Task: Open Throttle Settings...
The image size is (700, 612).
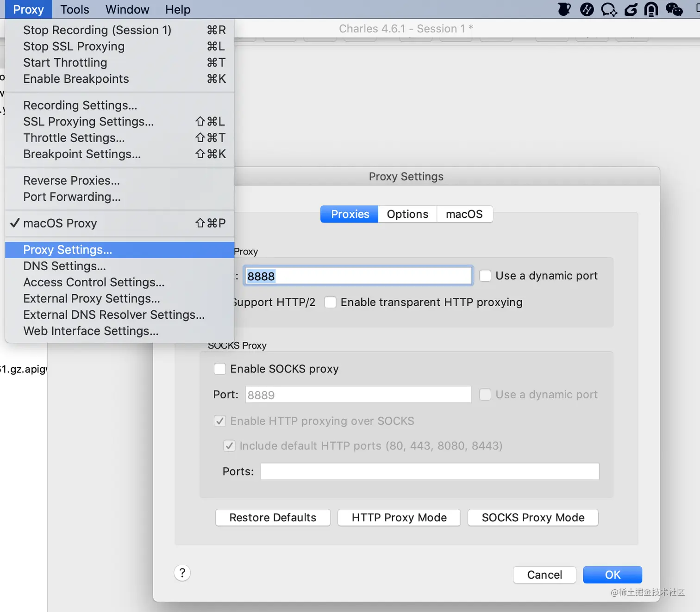Action: point(120,138)
